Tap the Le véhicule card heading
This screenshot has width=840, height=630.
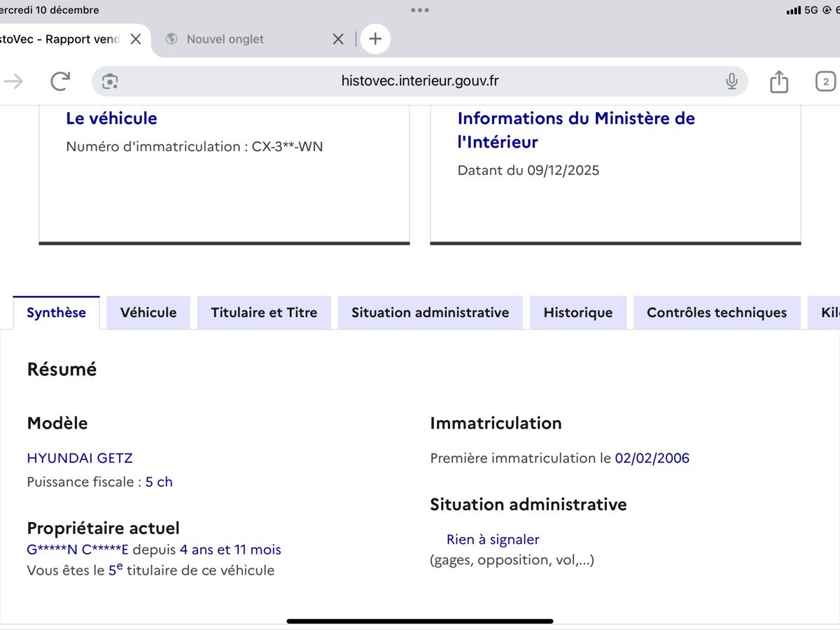(111, 118)
